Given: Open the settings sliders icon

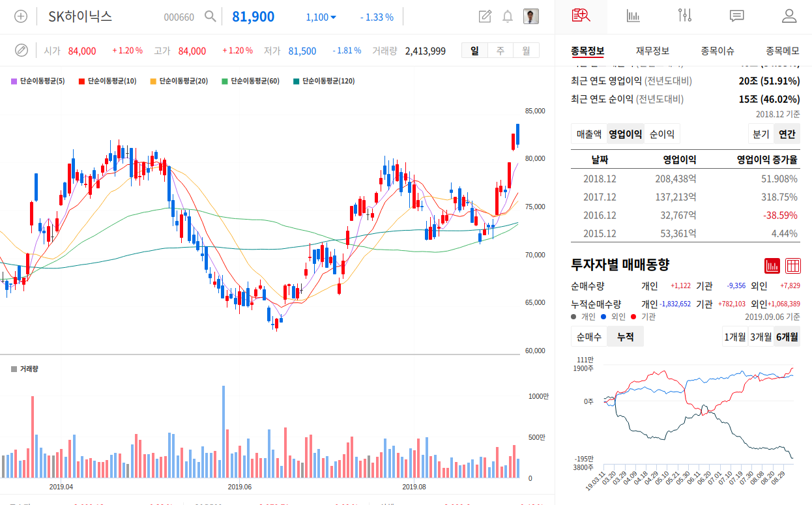Looking at the screenshot, I should click(685, 16).
